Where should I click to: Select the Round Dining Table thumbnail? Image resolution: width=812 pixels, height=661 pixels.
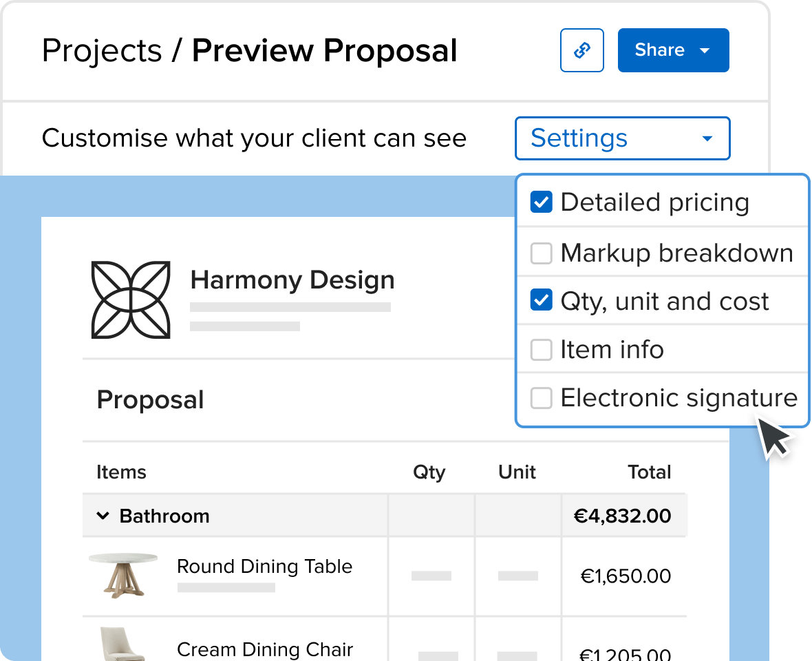pyautogui.click(x=123, y=576)
